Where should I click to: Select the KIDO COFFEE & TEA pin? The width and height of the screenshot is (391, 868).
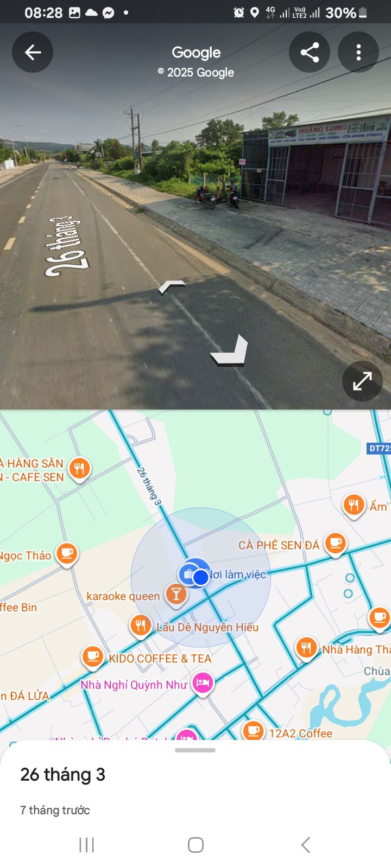coord(92,656)
